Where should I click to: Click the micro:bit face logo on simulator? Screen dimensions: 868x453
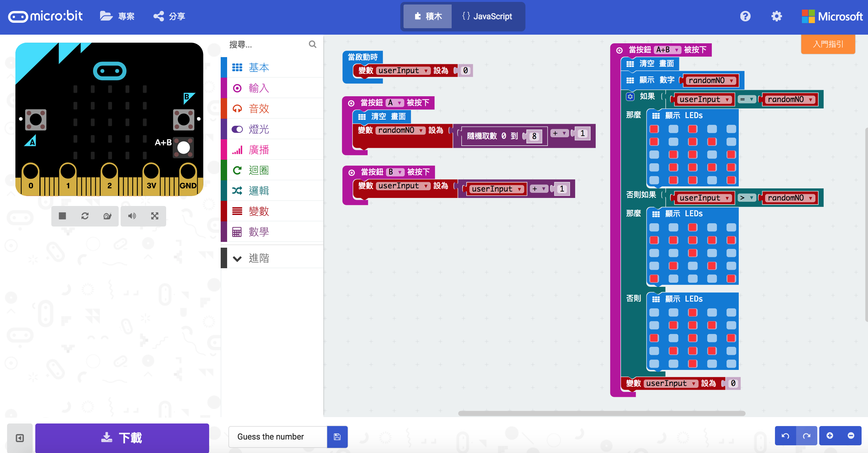tap(109, 71)
